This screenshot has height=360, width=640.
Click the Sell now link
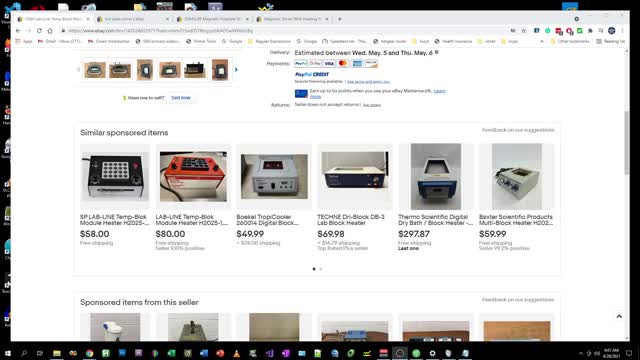tap(181, 98)
